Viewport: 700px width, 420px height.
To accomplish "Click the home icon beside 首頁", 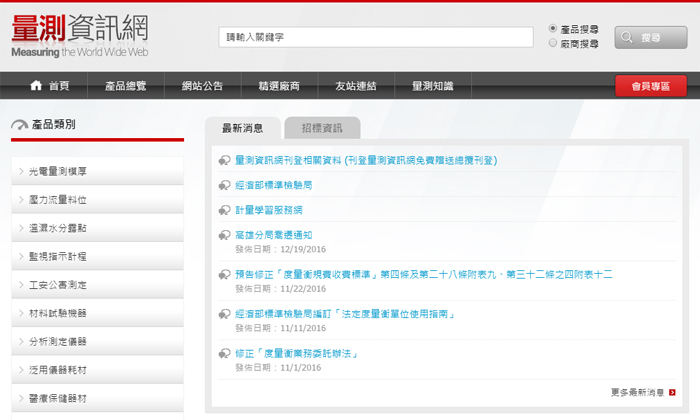I will pos(37,86).
